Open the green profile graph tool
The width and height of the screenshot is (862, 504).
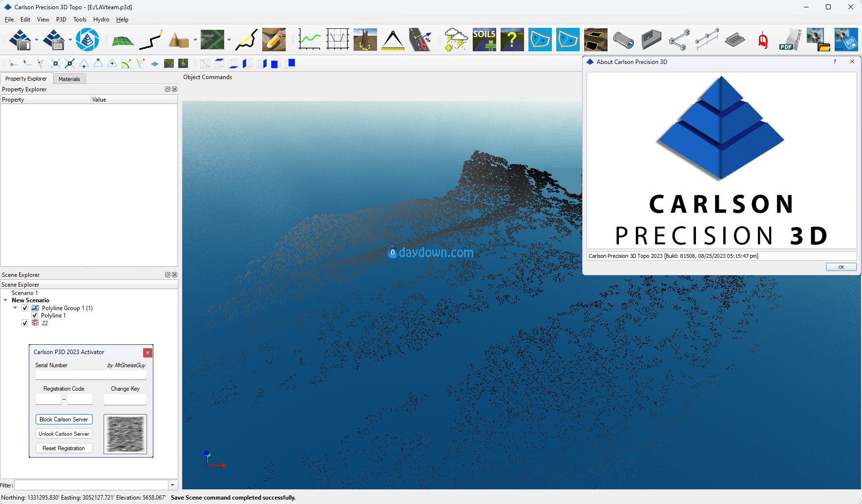[310, 40]
